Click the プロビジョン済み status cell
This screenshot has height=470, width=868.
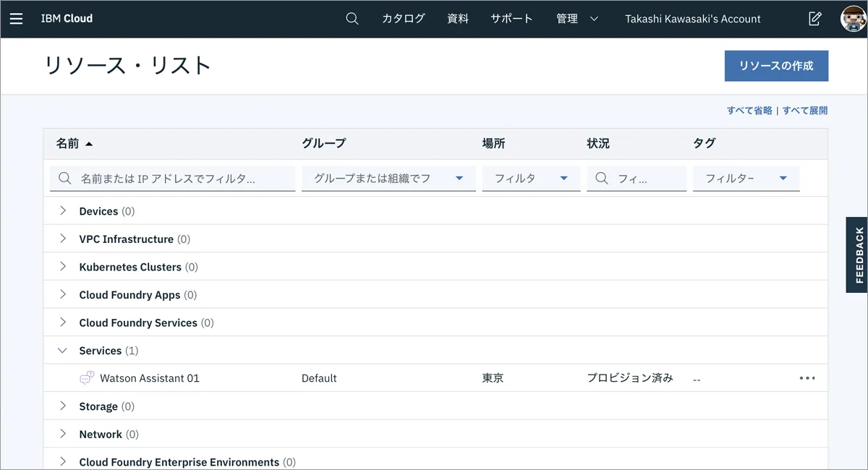[x=630, y=378]
